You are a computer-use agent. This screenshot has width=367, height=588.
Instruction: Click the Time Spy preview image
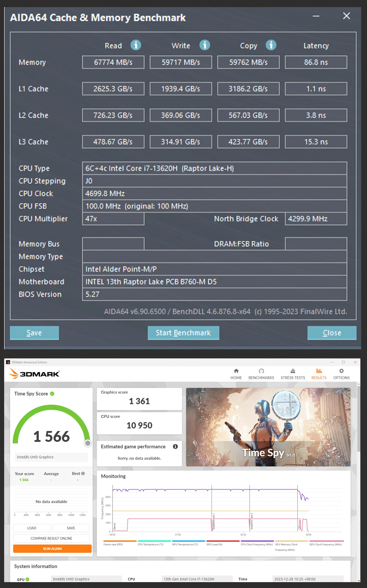pos(268,427)
